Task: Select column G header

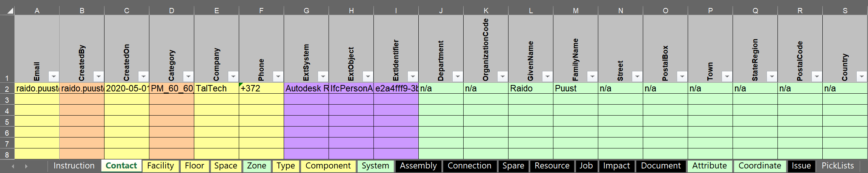Action: point(306,11)
